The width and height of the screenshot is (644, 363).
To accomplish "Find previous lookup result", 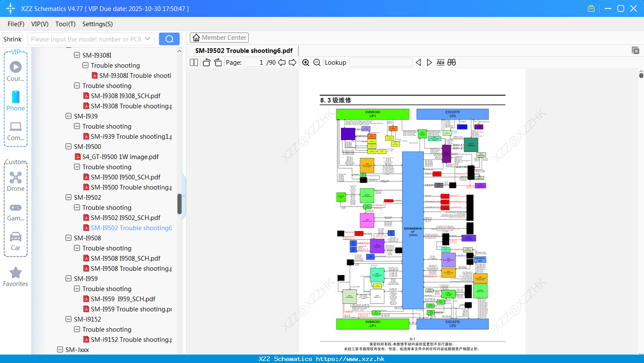I will click(418, 63).
